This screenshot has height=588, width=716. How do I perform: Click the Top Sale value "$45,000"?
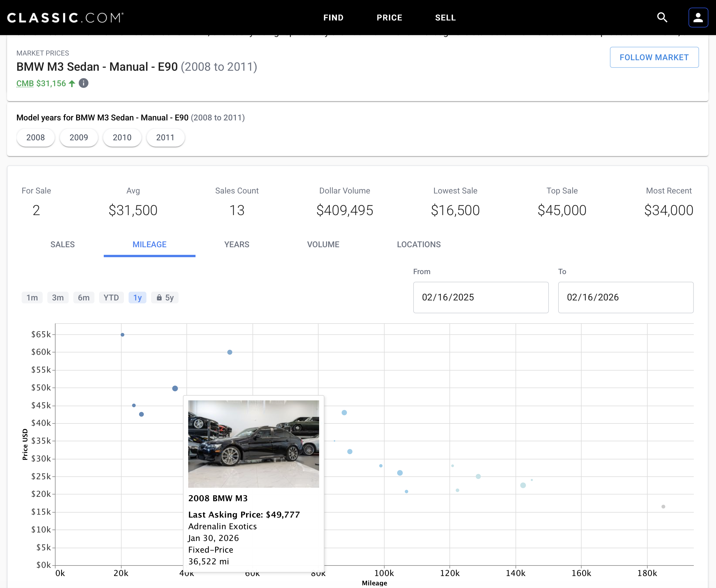pos(562,210)
